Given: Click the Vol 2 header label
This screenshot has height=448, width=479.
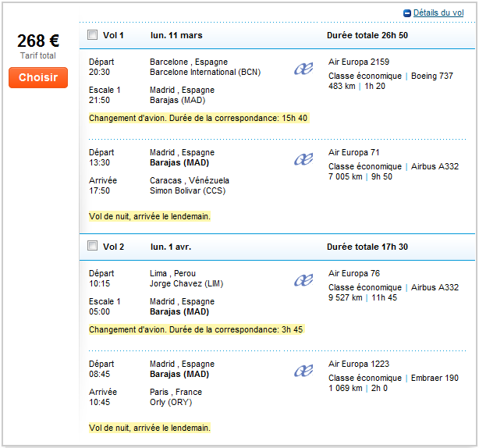Looking at the screenshot, I should (114, 247).
